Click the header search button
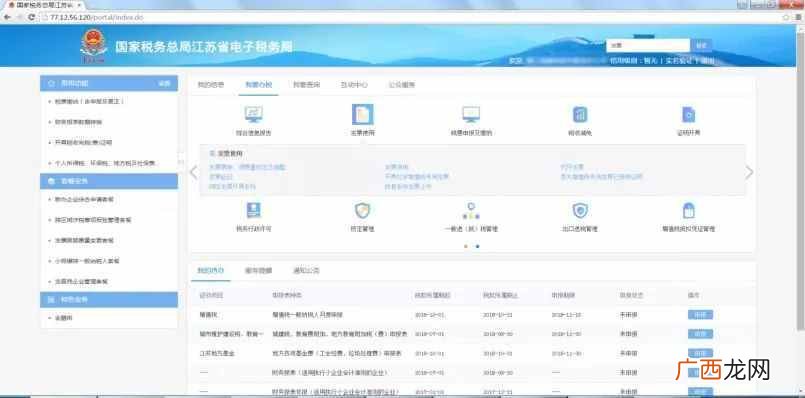 701,45
